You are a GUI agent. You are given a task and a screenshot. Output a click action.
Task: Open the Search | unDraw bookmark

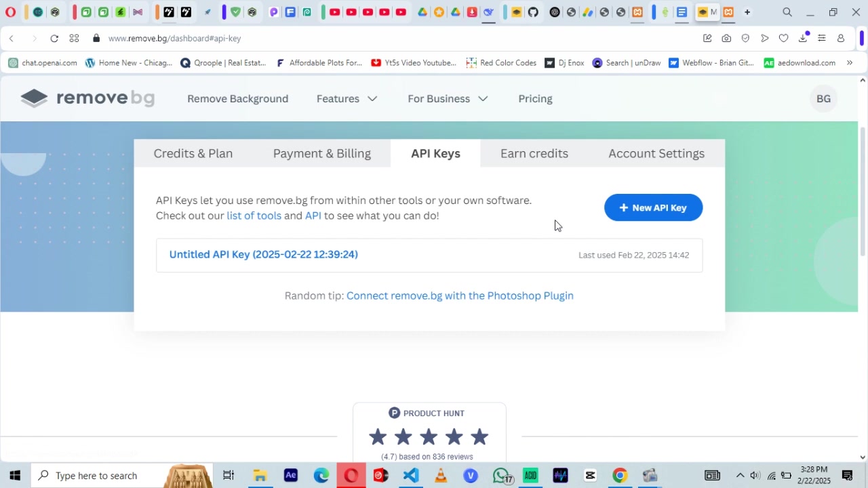[626, 63]
